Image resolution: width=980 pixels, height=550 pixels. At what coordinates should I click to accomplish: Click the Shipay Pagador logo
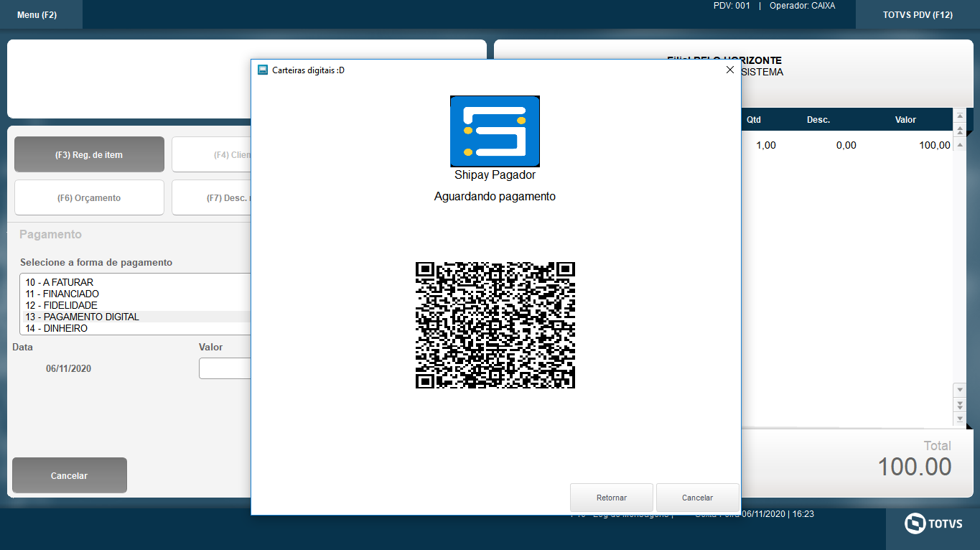click(495, 131)
